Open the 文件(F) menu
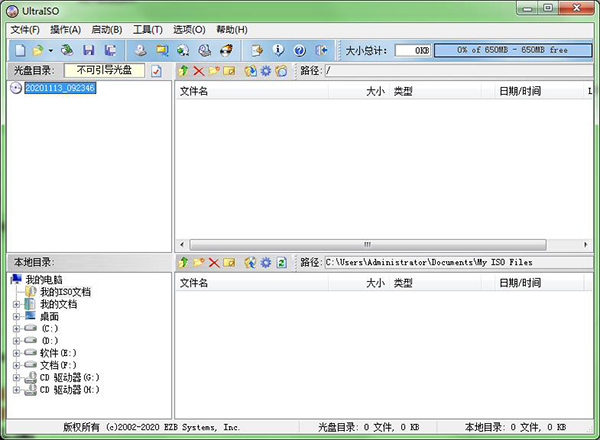 pyautogui.click(x=25, y=30)
